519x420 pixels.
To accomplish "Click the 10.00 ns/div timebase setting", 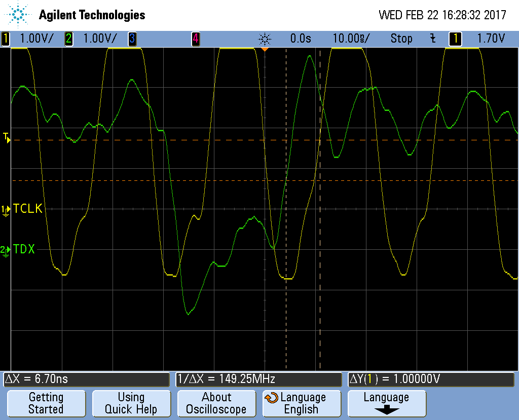I will [x=351, y=39].
